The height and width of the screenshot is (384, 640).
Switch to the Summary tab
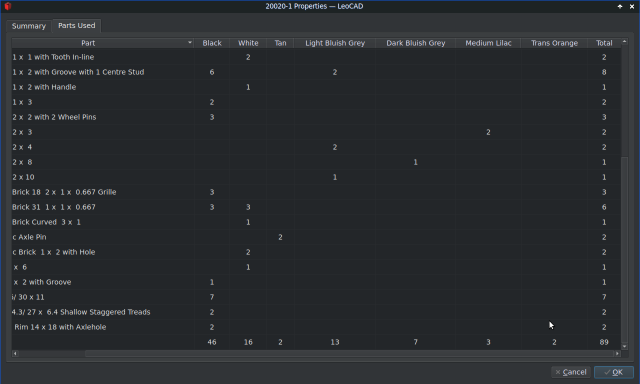[29, 26]
